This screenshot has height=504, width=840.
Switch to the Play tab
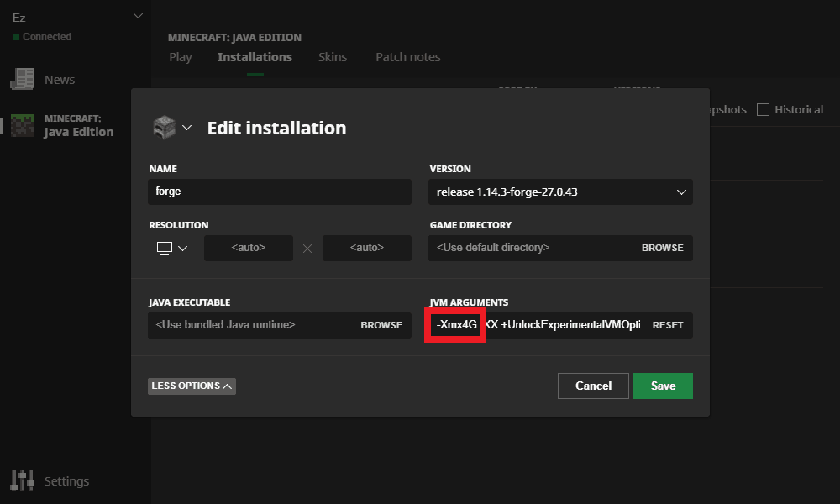[181, 57]
